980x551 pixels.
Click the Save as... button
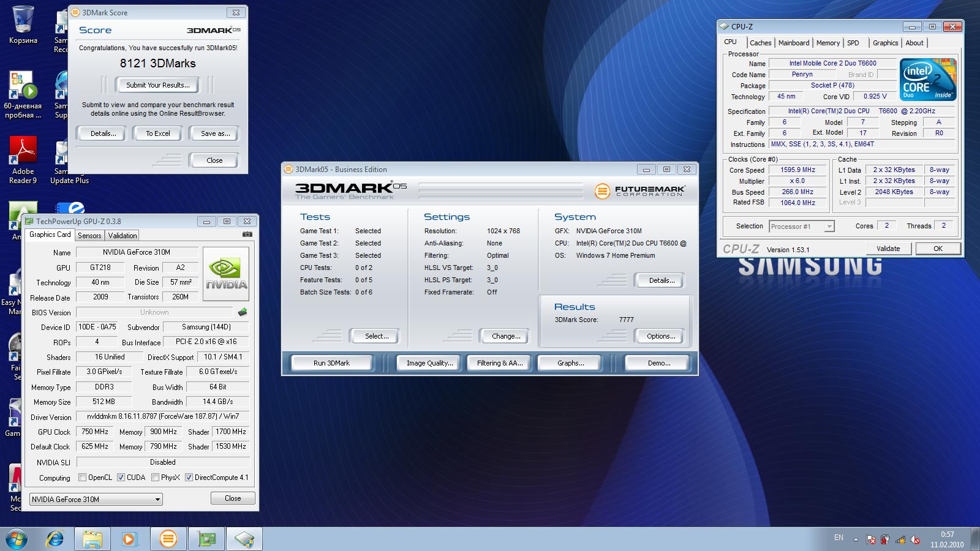[216, 133]
